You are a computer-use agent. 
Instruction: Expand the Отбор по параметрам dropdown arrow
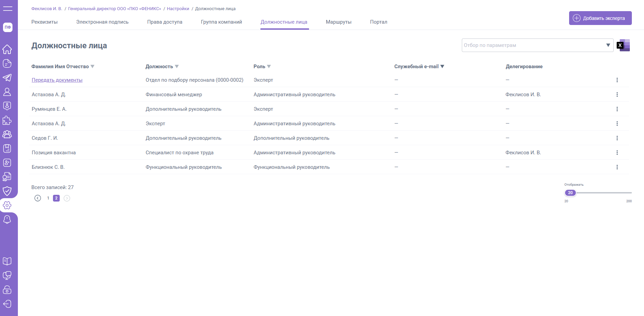coord(608,45)
